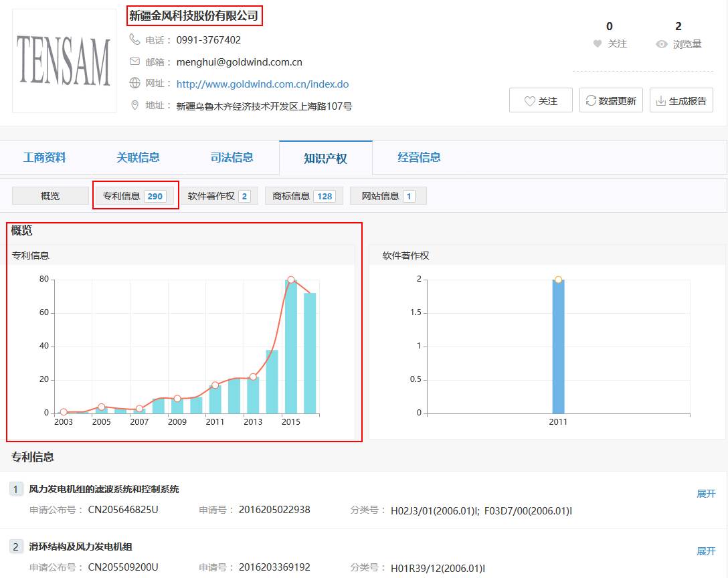Click the envelope icon beside 邮箱
Screen dimensions: 728x578
point(134,62)
